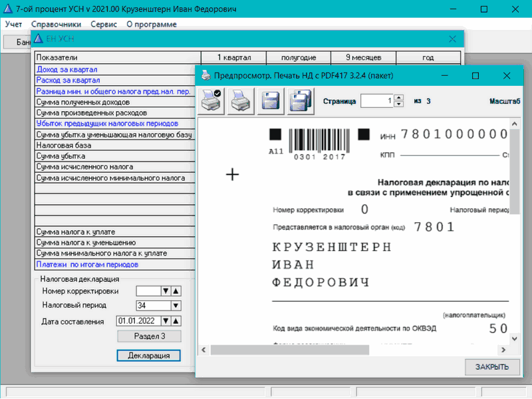This screenshot has width=532, height=399.
Task: Click the Декларация button
Action: (149, 356)
